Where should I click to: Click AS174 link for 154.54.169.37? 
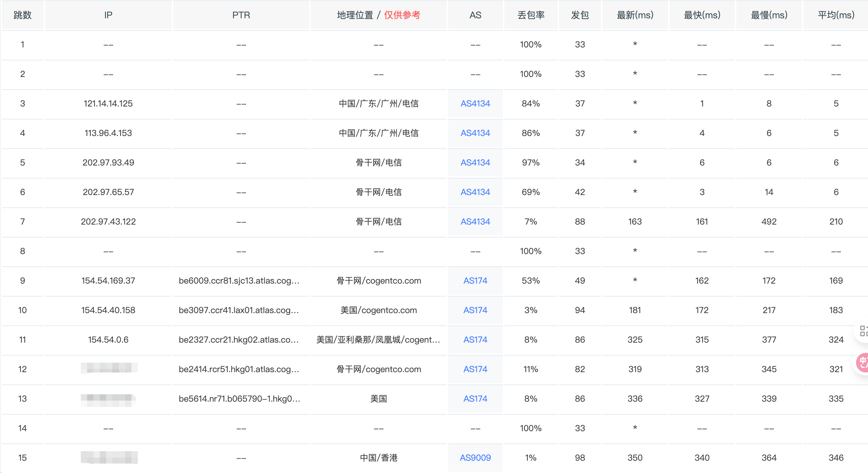click(475, 281)
